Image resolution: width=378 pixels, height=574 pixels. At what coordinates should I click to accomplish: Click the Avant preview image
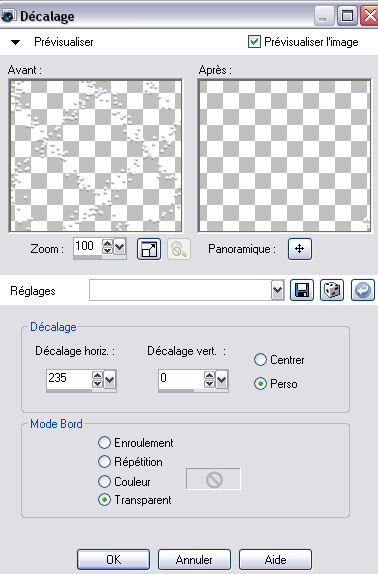96,156
